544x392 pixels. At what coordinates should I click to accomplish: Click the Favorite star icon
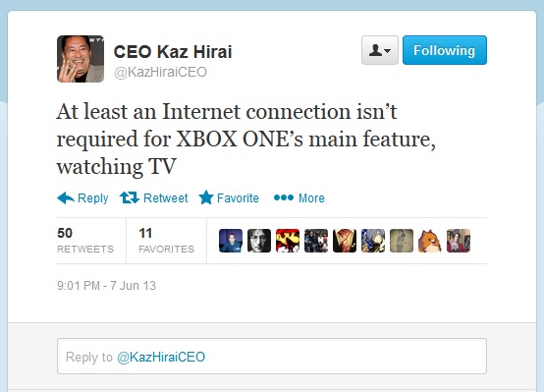(206, 197)
